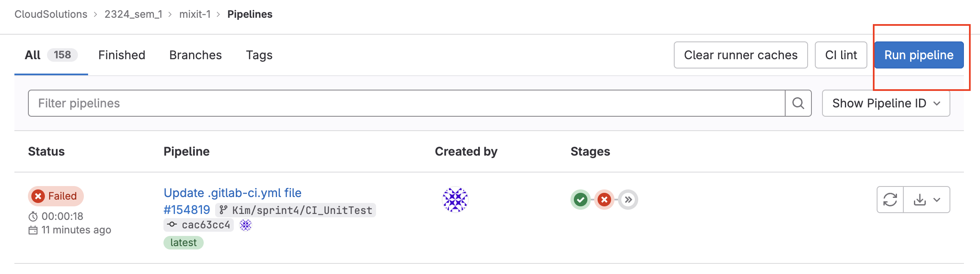Click the failed stage red X icon
The image size is (980, 274).
(x=604, y=200)
